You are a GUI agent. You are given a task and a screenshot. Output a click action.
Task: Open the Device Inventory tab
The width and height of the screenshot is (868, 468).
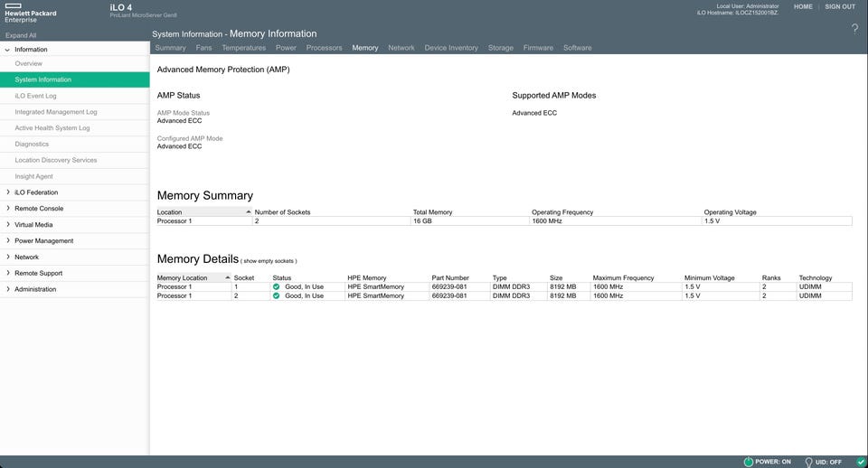coord(451,48)
